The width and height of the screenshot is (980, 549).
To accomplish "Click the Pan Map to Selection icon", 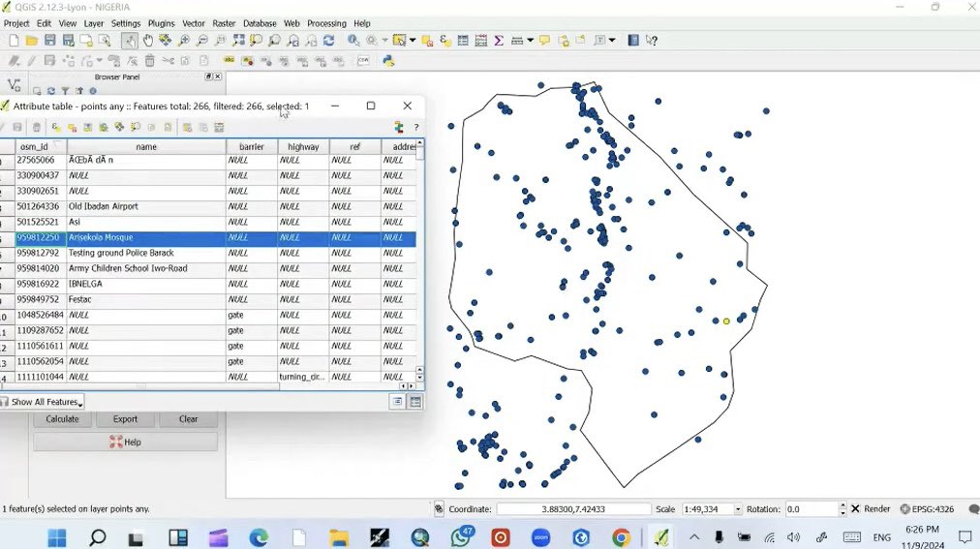I will coord(165,41).
